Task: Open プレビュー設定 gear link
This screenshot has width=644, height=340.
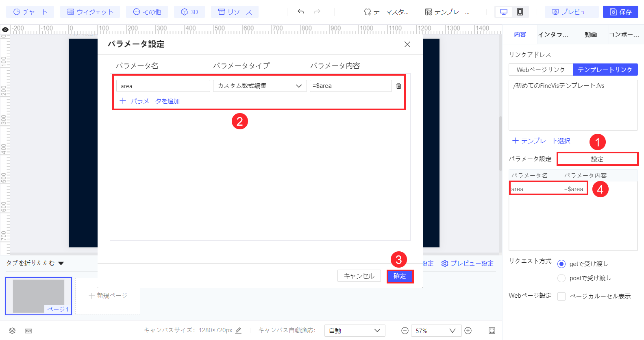Action: tap(467, 264)
